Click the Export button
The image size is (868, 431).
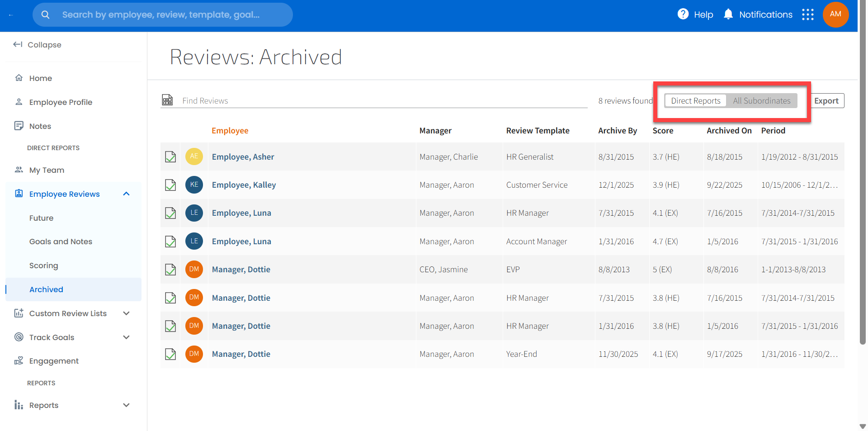click(x=826, y=101)
